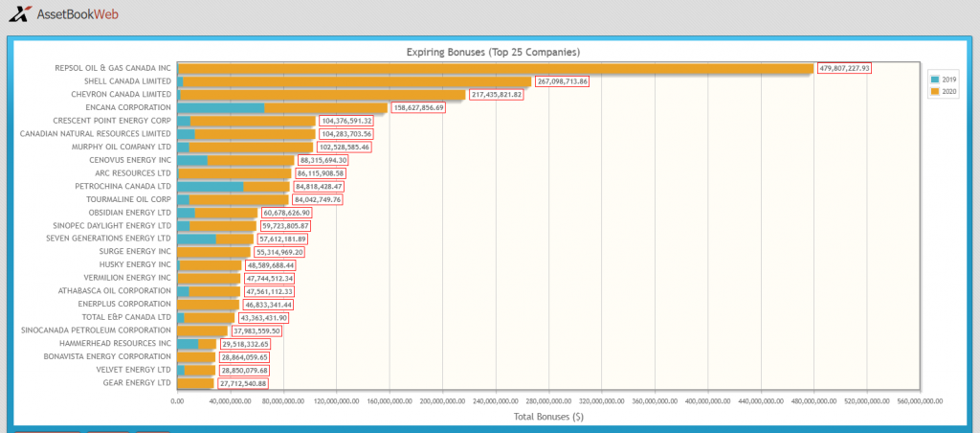Click the 560,000,000.00 axis tick label
This screenshot has width=980, height=433.
click(x=919, y=400)
